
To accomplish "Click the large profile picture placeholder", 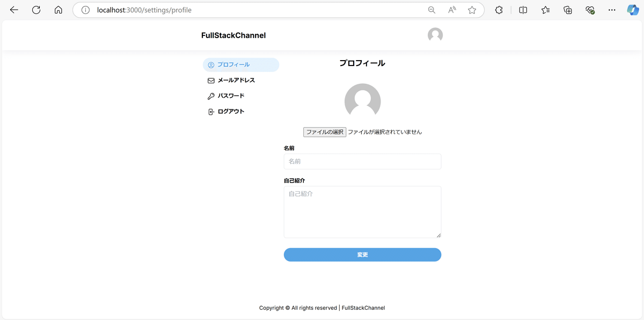I will [x=362, y=101].
